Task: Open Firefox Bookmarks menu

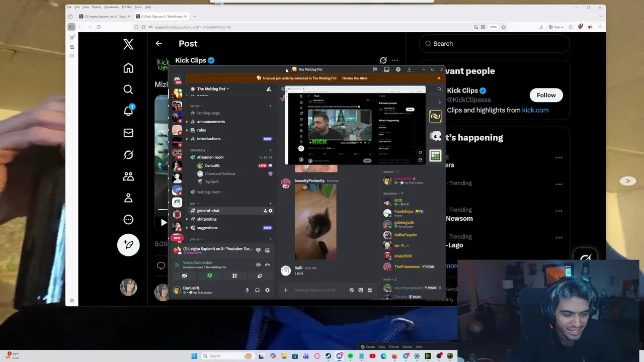Action: coord(112,7)
